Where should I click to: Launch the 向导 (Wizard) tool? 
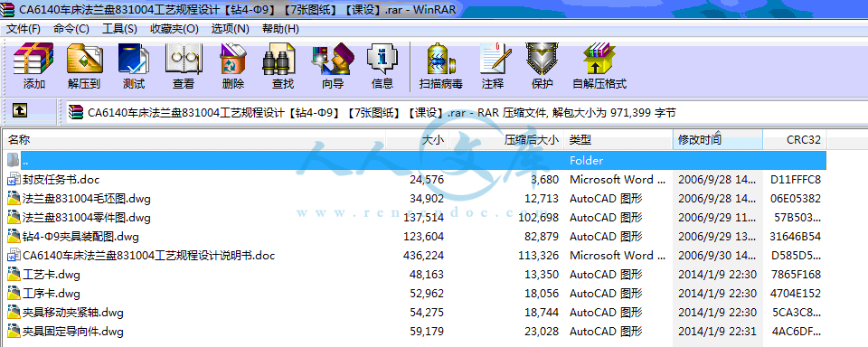click(333, 66)
